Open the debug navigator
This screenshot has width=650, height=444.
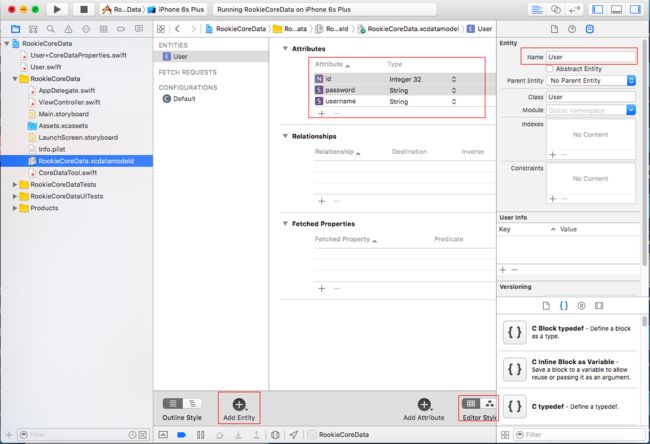click(103, 29)
